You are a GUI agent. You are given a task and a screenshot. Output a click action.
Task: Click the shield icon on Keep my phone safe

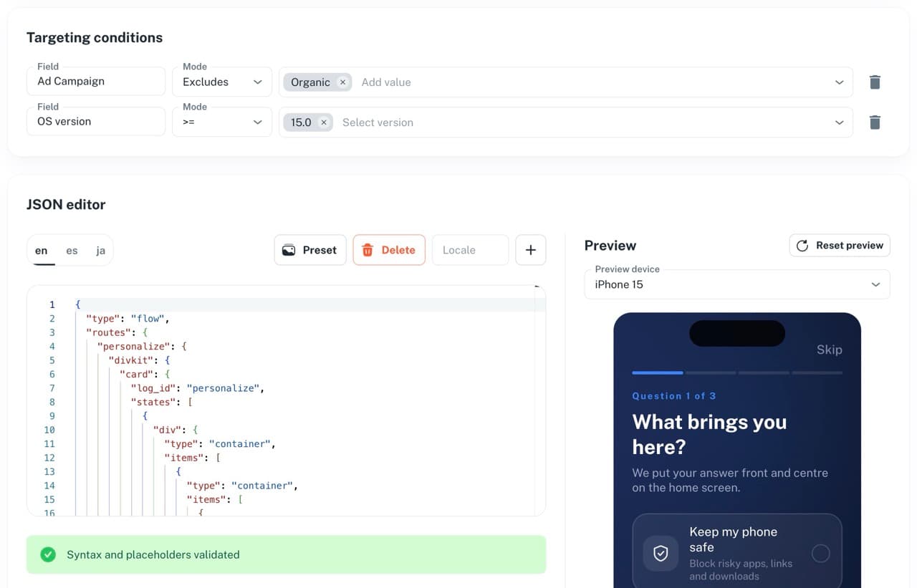point(661,554)
